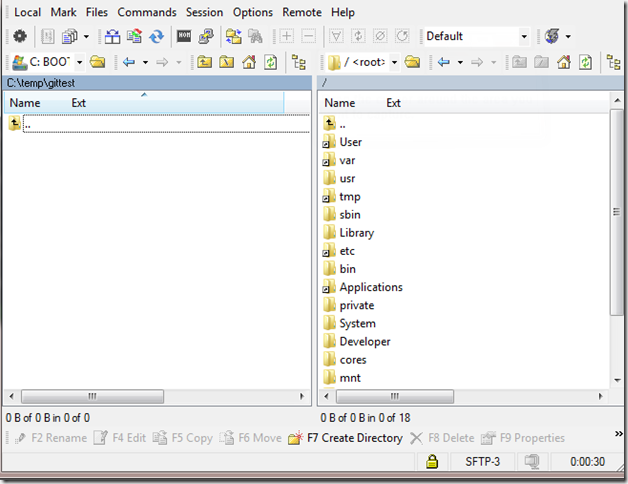Click F9 Properties button
The width and height of the screenshot is (628, 484).
click(x=523, y=438)
